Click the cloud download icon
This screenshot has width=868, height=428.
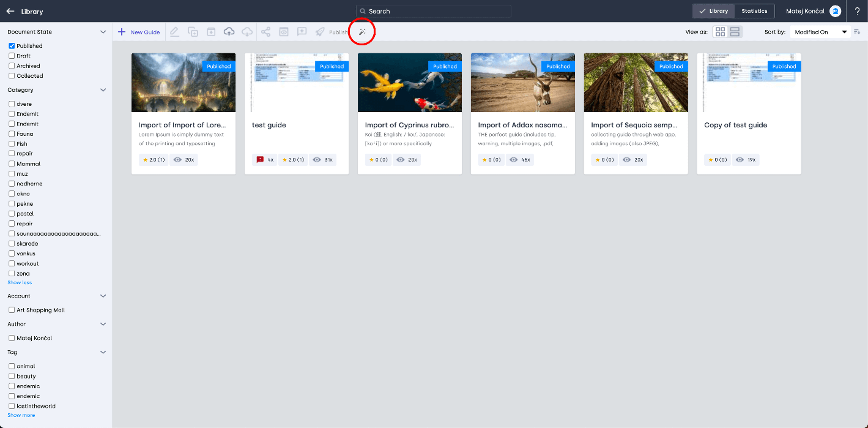tap(247, 32)
